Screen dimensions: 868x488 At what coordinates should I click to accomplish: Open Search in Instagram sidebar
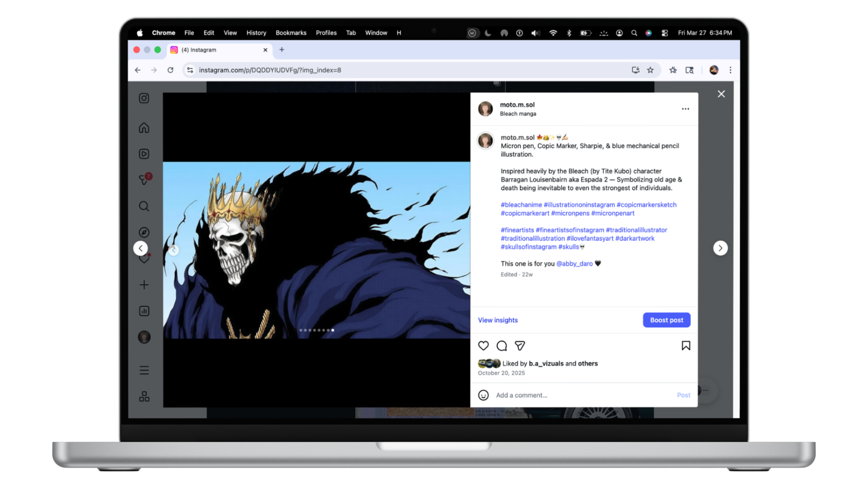click(144, 206)
